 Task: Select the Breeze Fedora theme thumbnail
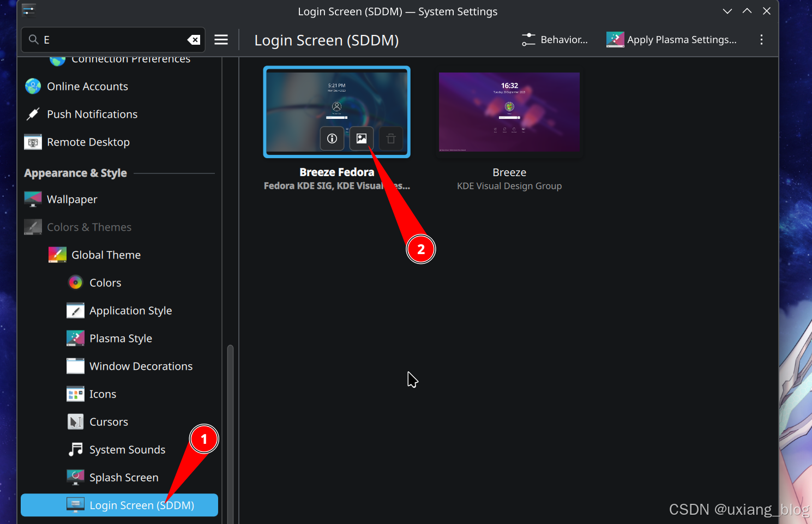point(337,112)
